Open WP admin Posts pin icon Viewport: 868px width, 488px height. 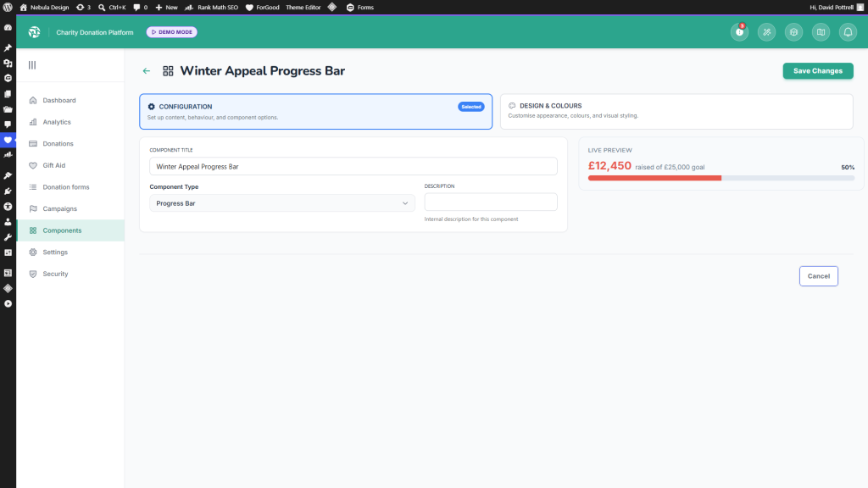tap(8, 47)
